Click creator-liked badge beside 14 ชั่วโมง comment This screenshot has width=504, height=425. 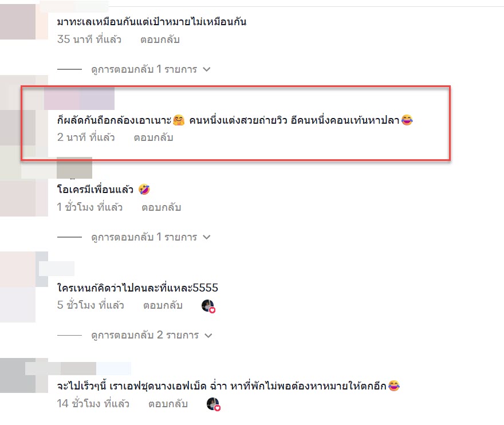tap(214, 404)
